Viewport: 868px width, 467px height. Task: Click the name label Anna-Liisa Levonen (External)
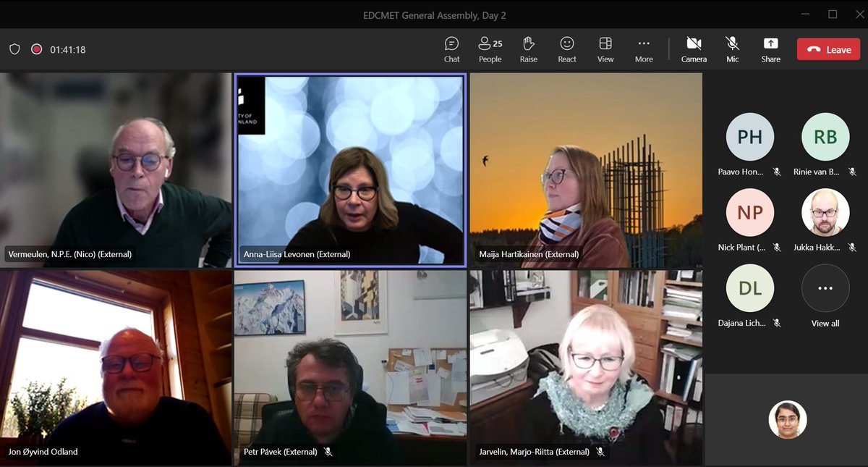point(295,254)
